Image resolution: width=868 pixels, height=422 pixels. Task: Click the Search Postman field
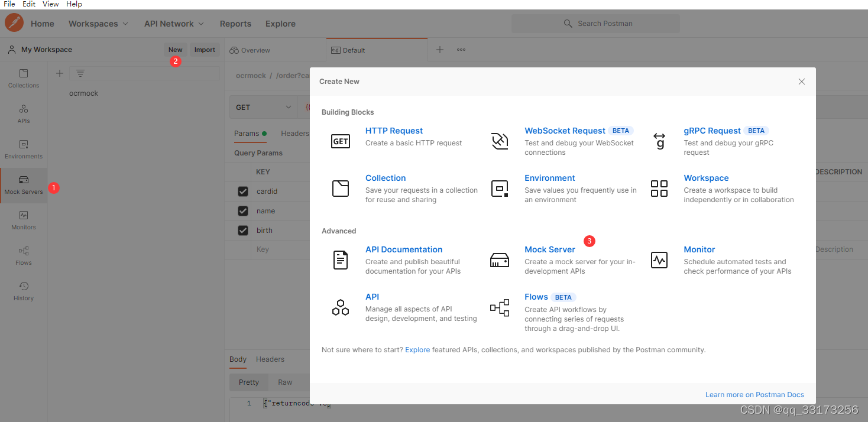pyautogui.click(x=595, y=24)
